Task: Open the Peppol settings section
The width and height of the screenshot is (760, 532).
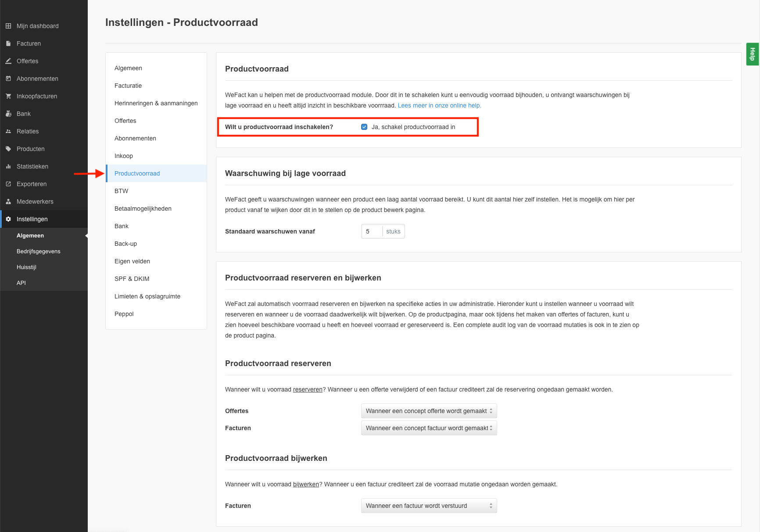Action: click(124, 314)
